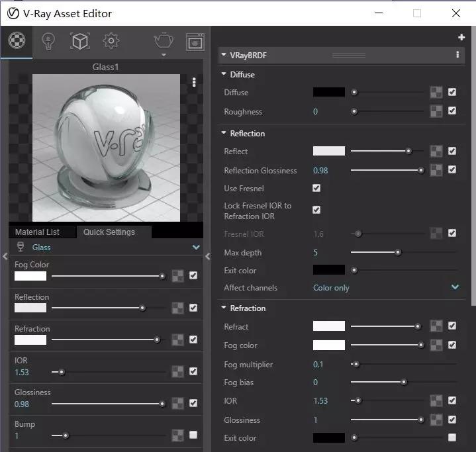Toggle Roughness texture enable checkbox
Screen dimensions: 476x452
tap(452, 111)
